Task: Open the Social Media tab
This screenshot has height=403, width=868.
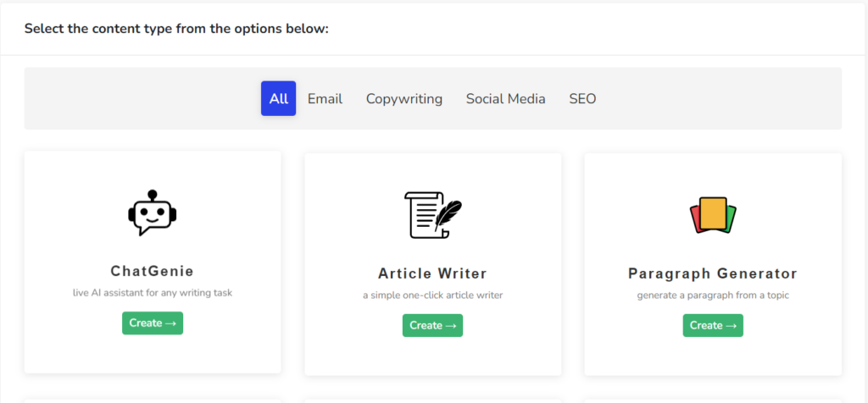Action: pyautogui.click(x=505, y=99)
